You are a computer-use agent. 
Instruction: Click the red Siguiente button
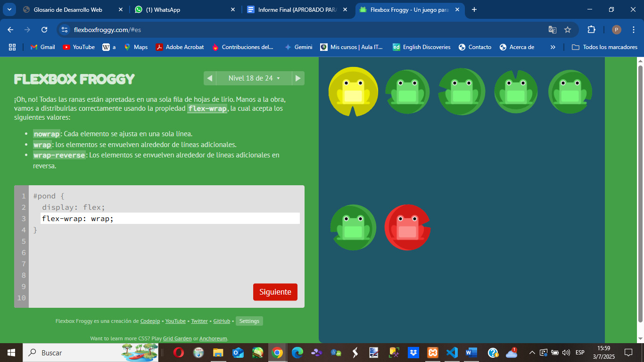(x=275, y=292)
